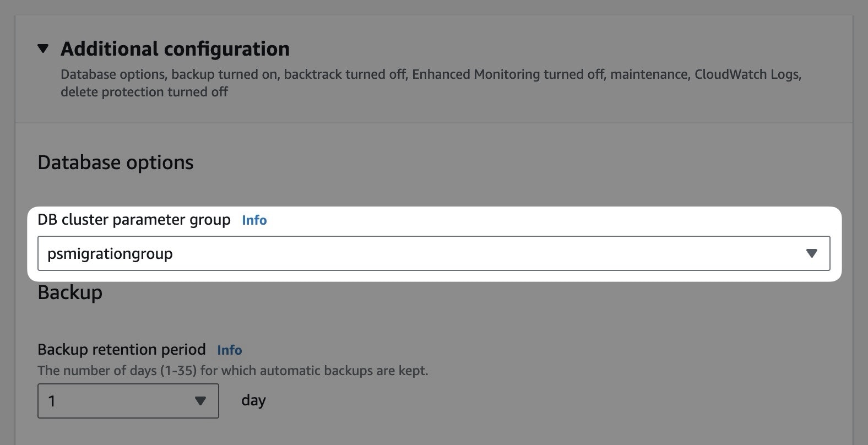Click the Backup section heading
Viewport: 868px width, 445px height.
pyautogui.click(x=69, y=292)
